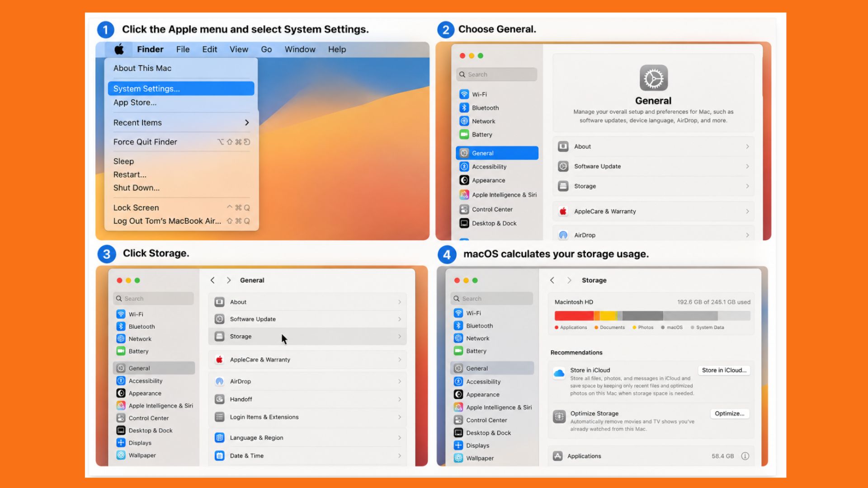Select Sleep in the Apple menu
Image resolution: width=868 pixels, height=488 pixels.
click(123, 161)
